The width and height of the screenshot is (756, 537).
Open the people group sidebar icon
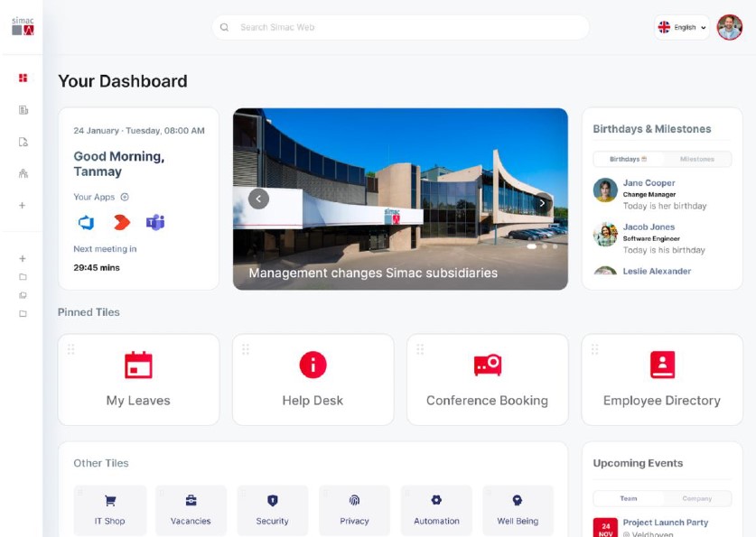(x=23, y=173)
